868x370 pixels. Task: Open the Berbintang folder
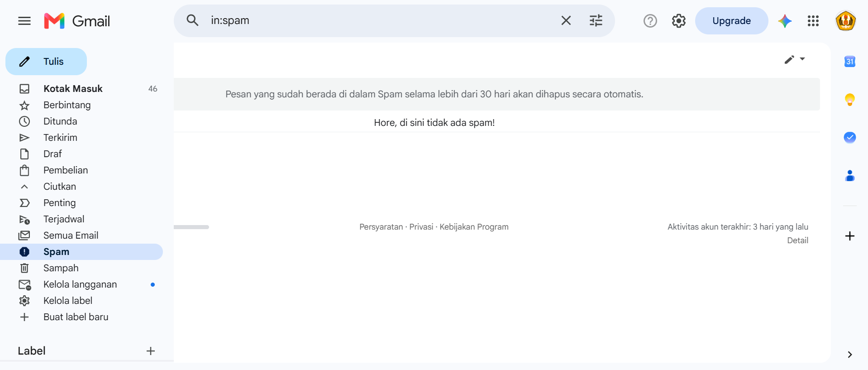(x=81, y=105)
